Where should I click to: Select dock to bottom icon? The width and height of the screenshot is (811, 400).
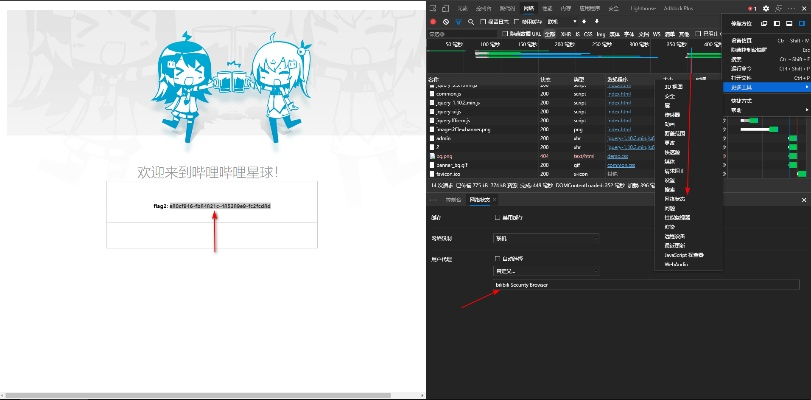tap(789, 24)
